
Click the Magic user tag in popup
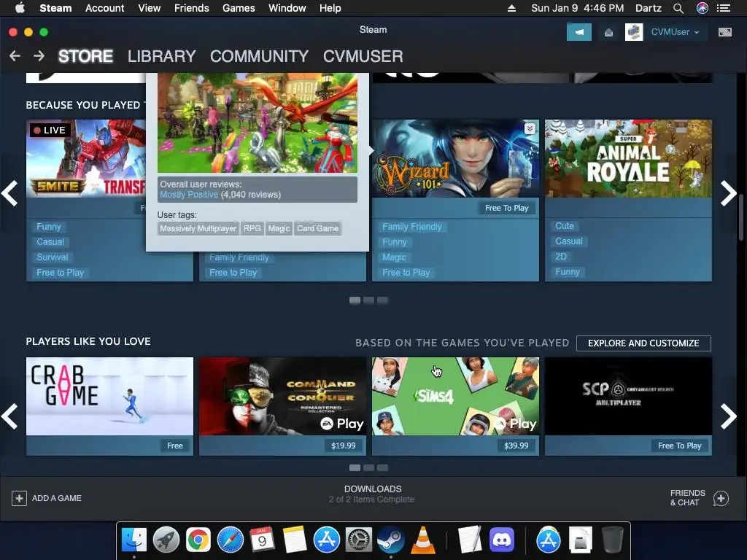(x=279, y=228)
